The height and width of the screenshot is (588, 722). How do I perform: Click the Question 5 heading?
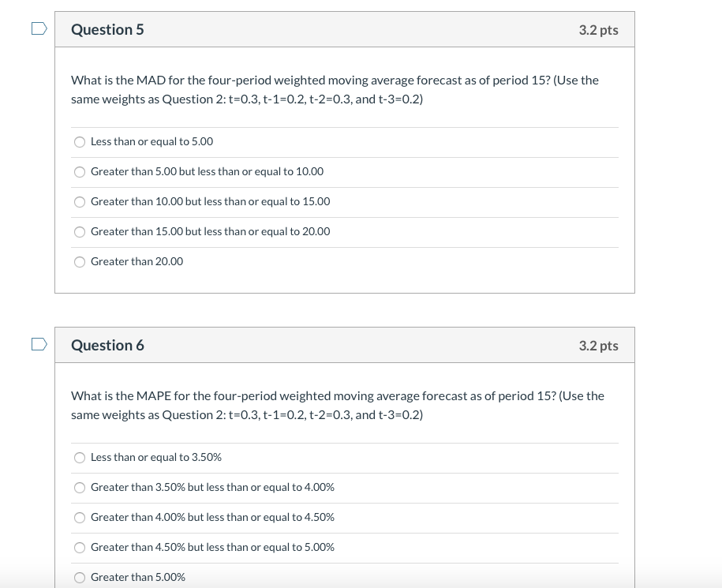coord(107,29)
